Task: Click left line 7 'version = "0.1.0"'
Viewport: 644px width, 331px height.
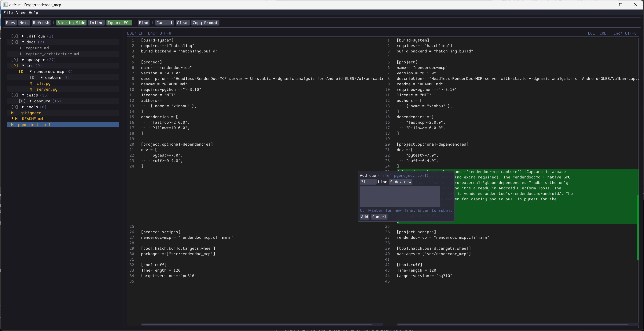Action: tap(160, 73)
